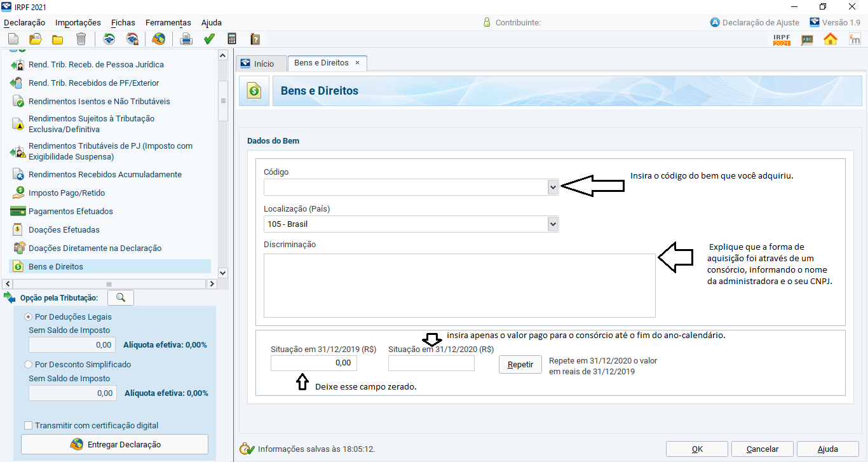Open Rendimentos Recebidos Acumuladamente
The width and height of the screenshot is (868, 462).
pyautogui.click(x=104, y=175)
